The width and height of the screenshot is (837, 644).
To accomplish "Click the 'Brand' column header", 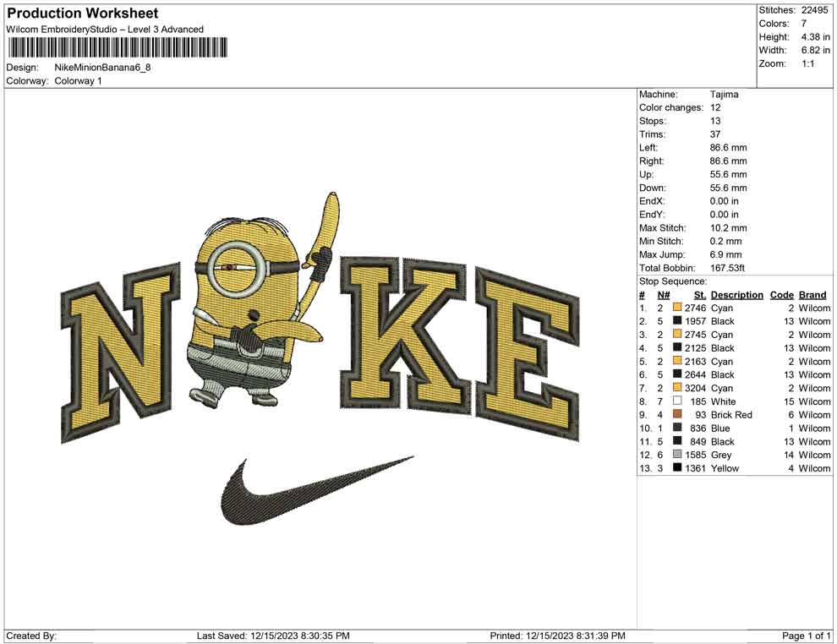I will click(x=812, y=294).
